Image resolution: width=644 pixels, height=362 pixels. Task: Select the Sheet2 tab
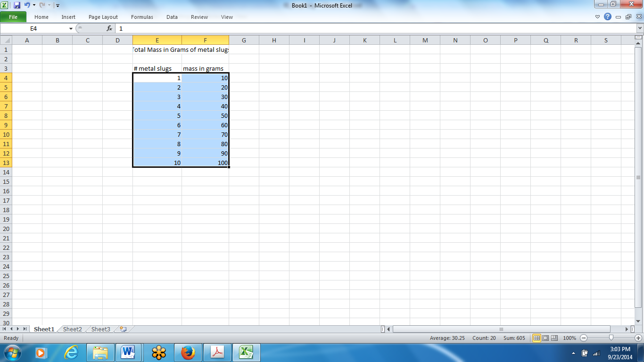[x=72, y=329]
